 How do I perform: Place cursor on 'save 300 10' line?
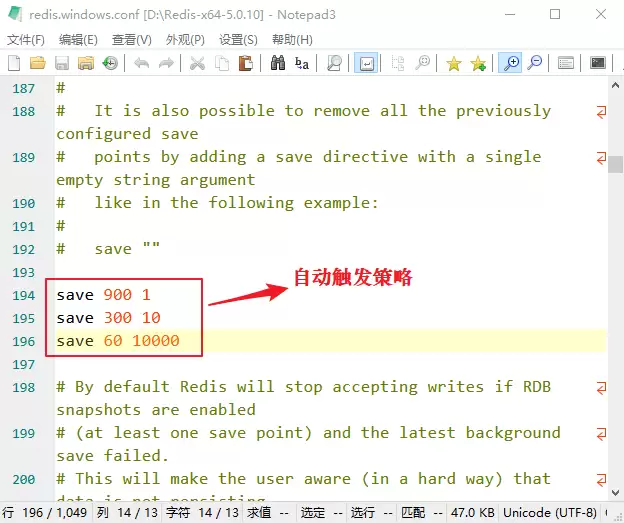point(108,318)
